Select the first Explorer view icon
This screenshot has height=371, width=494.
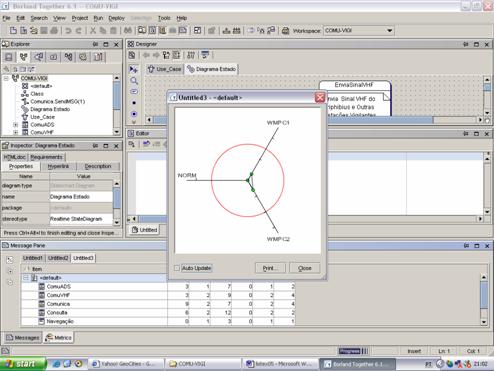click(x=9, y=57)
